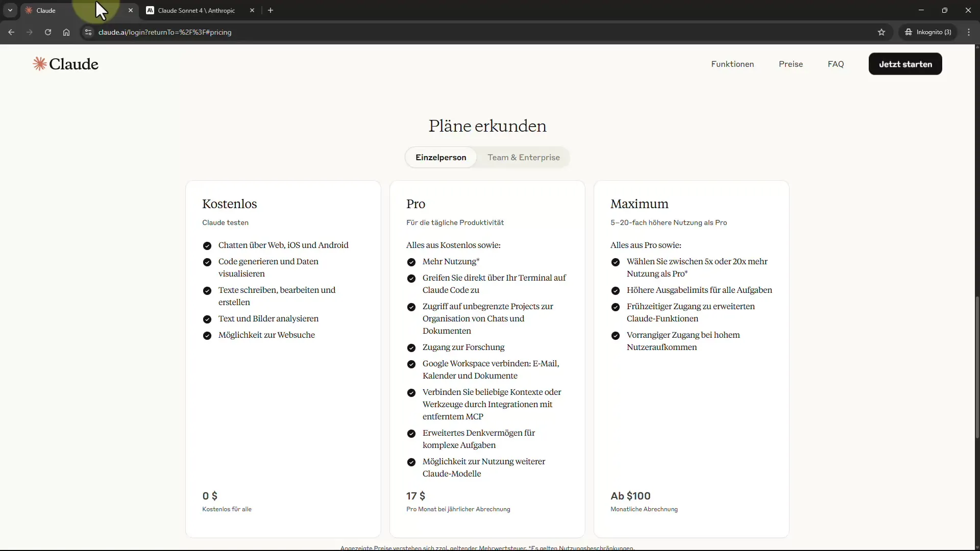View site information icon in address bar
The height and width of the screenshot is (551, 980).
coord(88,32)
